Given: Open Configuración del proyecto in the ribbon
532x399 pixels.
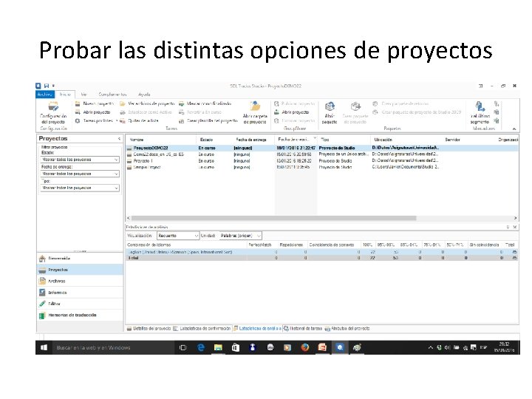Looking at the screenshot, I should [x=52, y=113].
